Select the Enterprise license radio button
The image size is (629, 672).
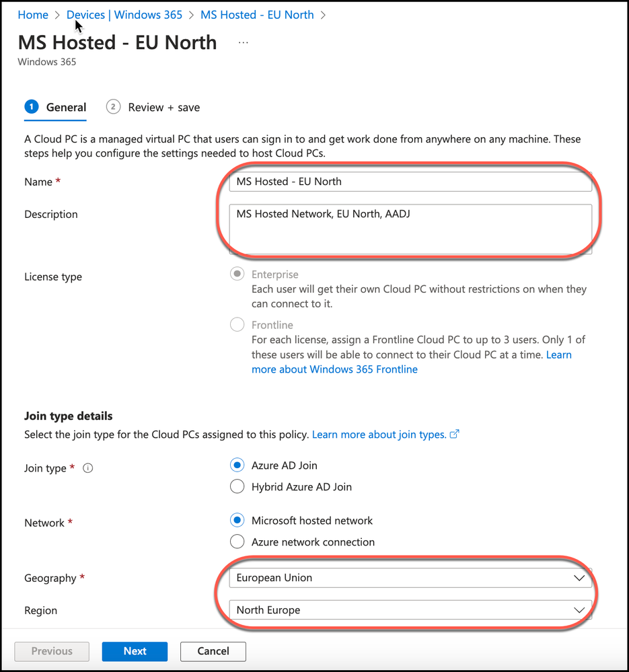point(237,274)
